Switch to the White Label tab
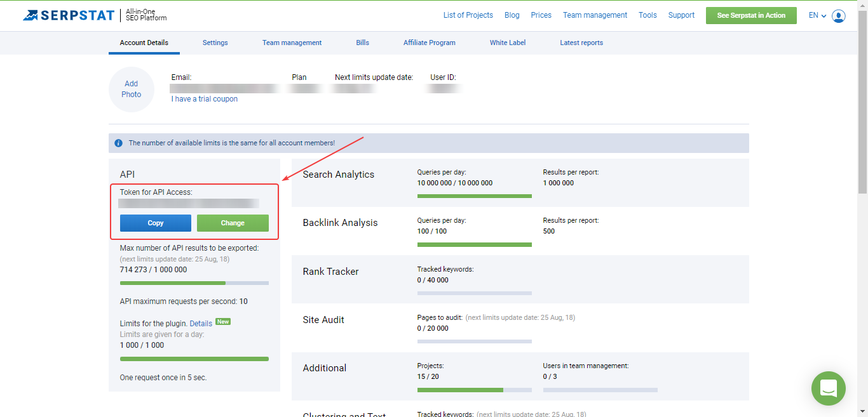 click(x=508, y=43)
